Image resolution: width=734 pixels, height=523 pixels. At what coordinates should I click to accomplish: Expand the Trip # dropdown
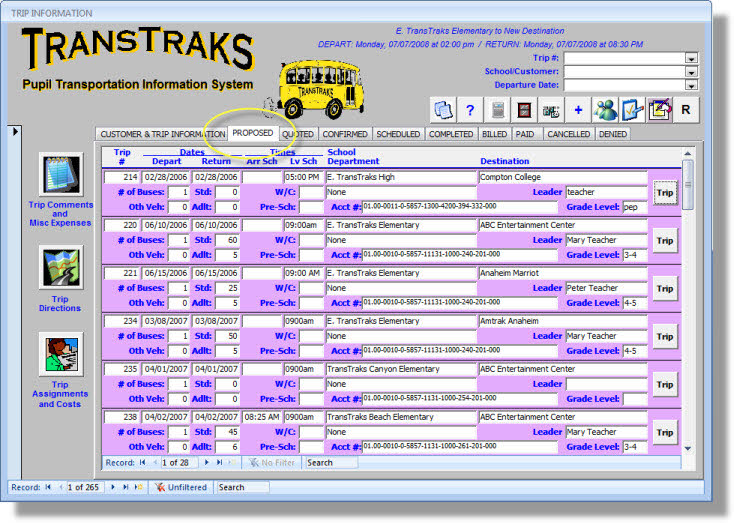coord(691,58)
